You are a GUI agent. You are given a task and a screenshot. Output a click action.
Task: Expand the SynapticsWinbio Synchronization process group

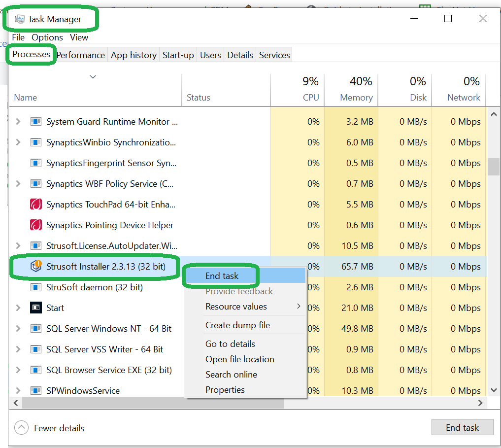18,142
